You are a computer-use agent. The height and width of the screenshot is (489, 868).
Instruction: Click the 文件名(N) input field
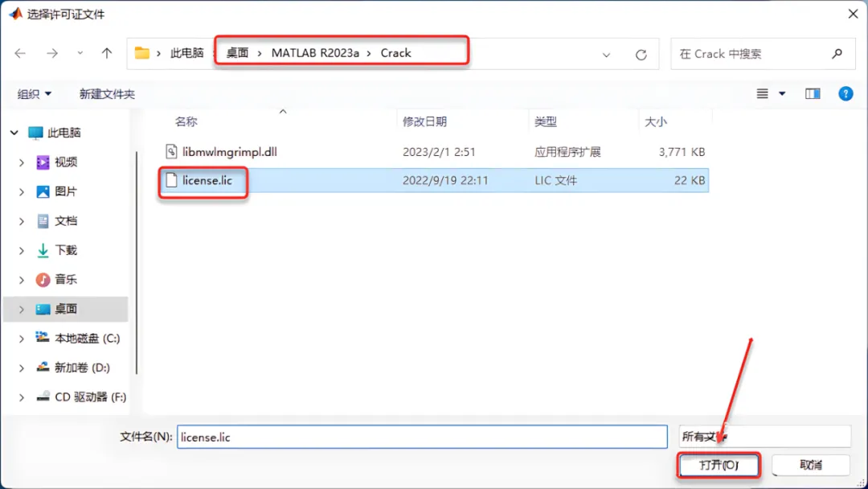click(423, 437)
